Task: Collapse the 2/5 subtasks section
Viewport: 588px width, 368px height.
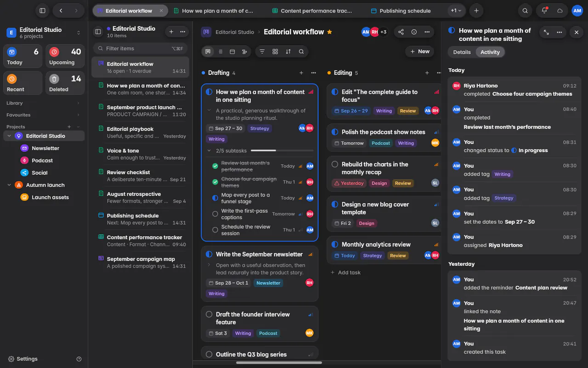Action: tap(209, 150)
